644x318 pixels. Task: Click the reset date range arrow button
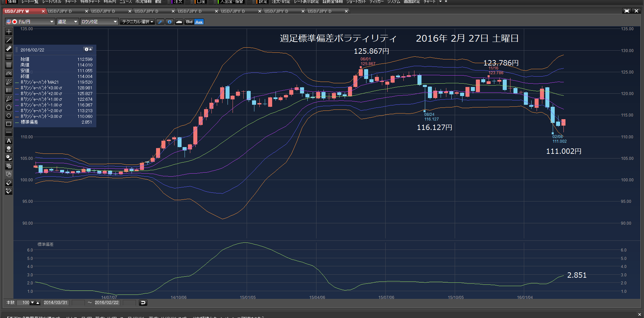tap(143, 303)
